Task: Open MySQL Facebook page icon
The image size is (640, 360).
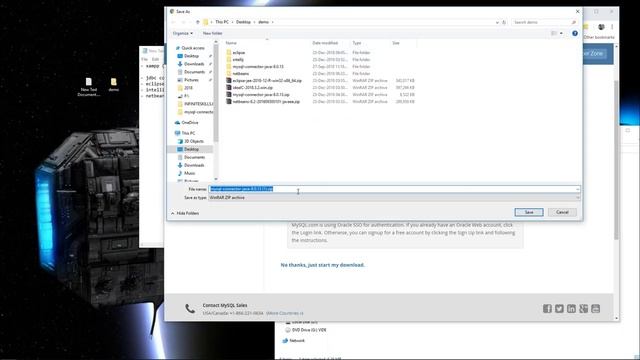Action: (x=547, y=309)
